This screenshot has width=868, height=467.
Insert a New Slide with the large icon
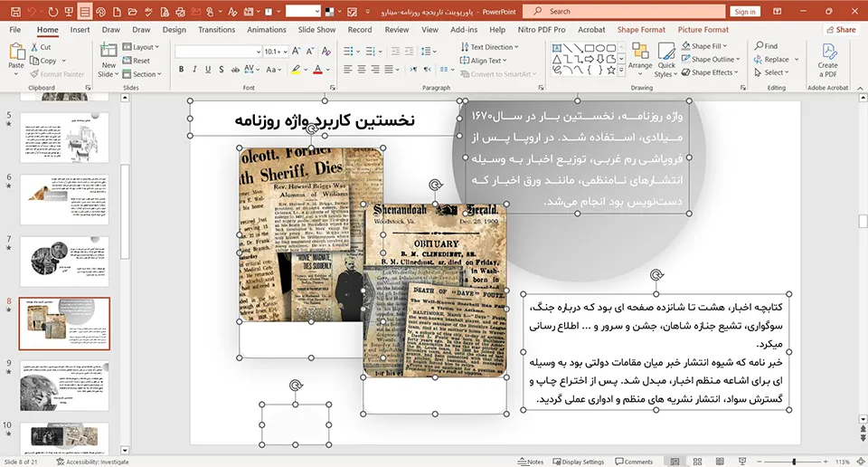(x=108, y=52)
